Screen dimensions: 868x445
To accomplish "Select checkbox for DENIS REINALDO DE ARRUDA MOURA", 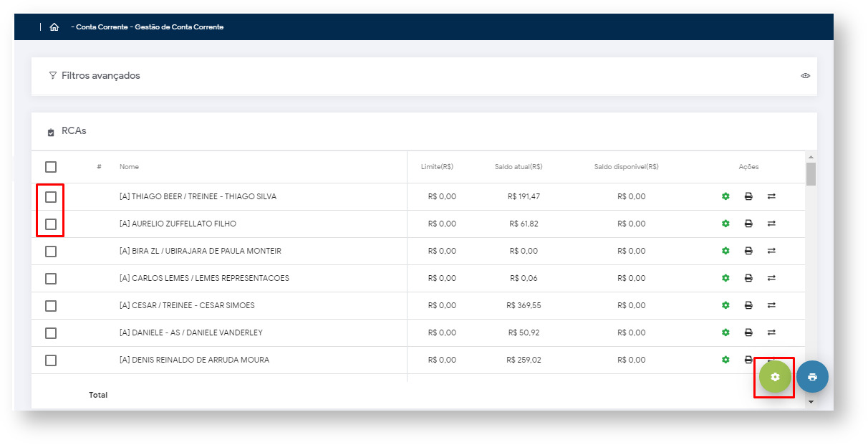I will point(51,360).
